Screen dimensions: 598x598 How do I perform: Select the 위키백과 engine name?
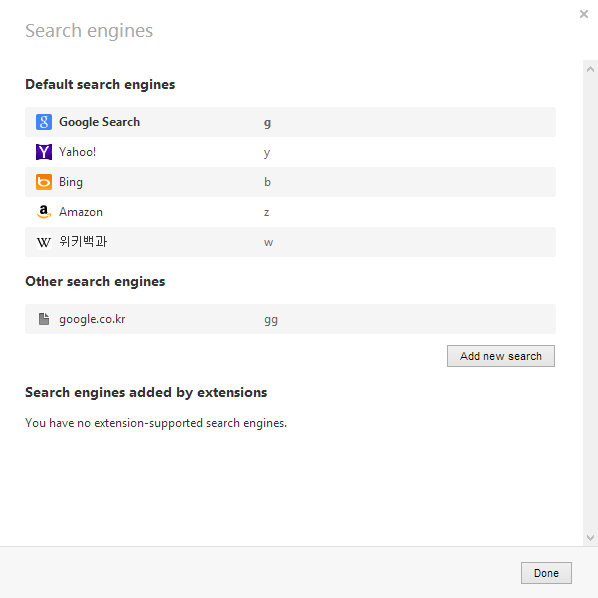click(x=83, y=242)
